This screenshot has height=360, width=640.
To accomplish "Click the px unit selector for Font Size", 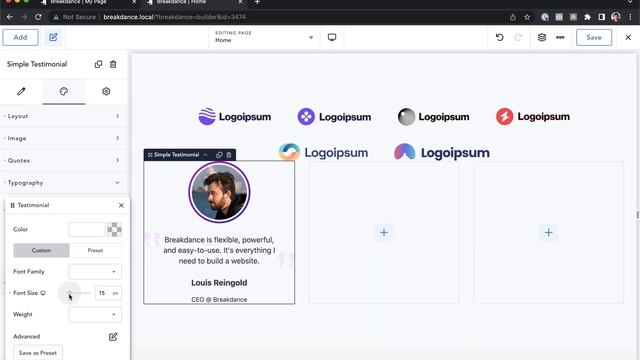I will click(x=116, y=293).
